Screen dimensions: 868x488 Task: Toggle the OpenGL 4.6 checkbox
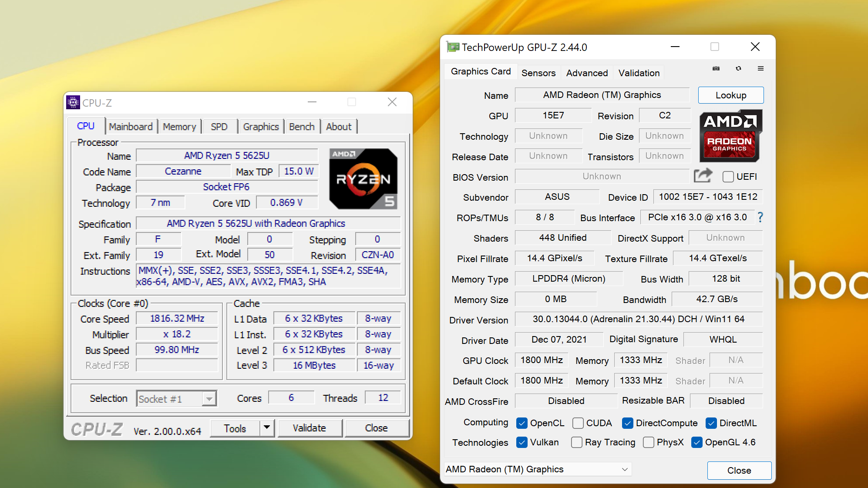[x=696, y=442]
